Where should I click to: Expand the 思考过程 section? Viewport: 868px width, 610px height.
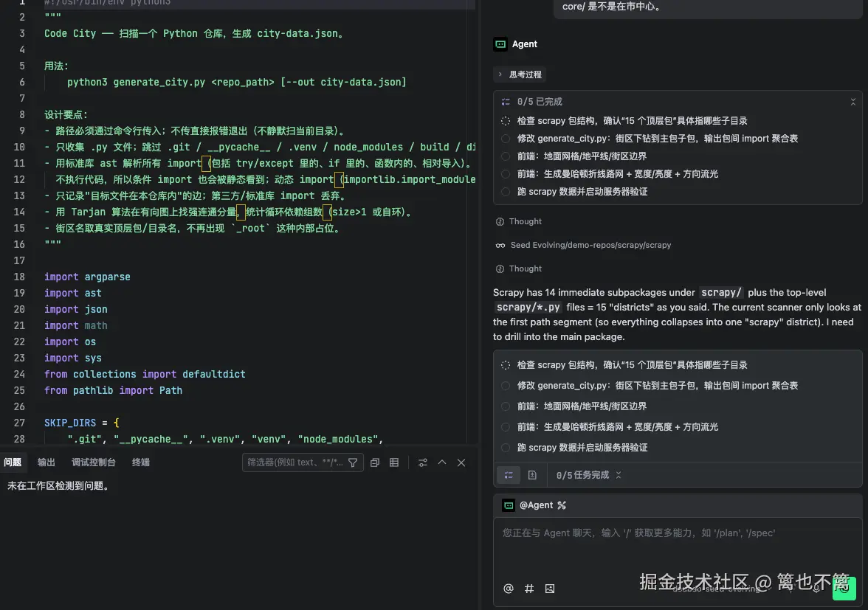coord(520,74)
